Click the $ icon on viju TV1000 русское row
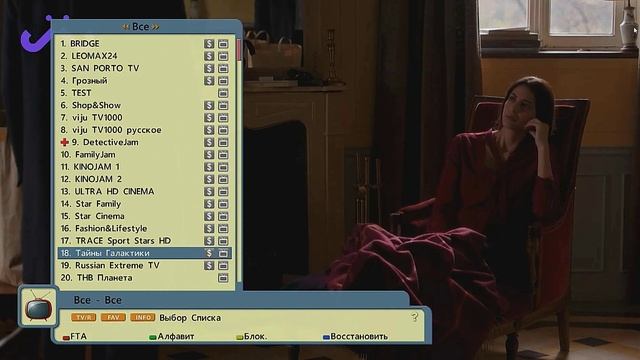 click(209, 130)
